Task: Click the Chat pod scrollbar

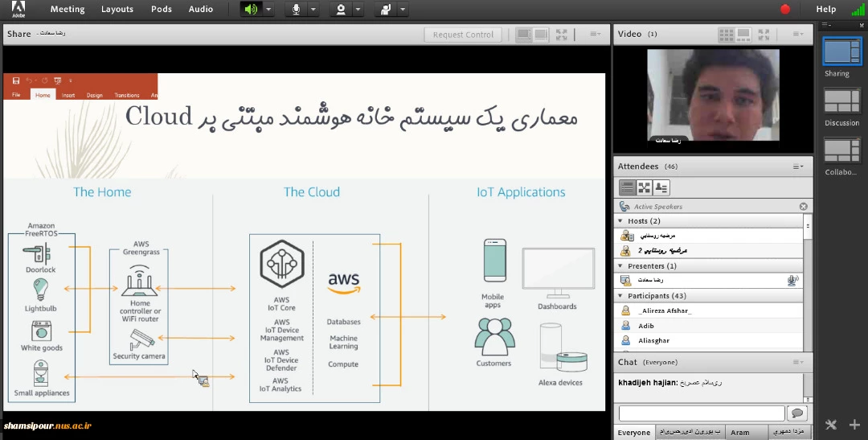Action: 808,388
